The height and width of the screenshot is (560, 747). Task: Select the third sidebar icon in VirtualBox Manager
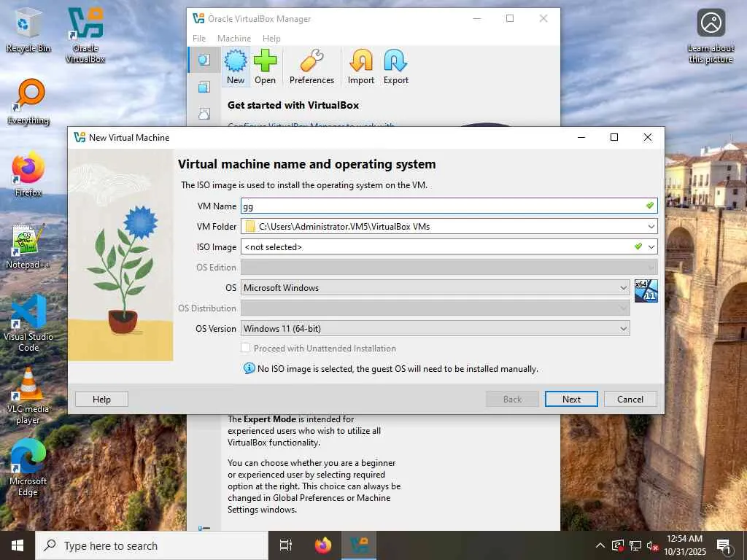coord(204,113)
